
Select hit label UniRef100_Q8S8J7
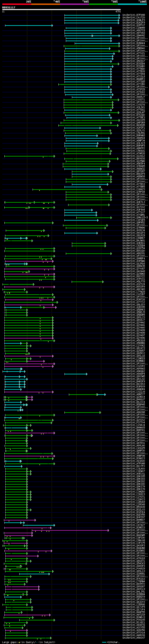(x=133, y=320)
